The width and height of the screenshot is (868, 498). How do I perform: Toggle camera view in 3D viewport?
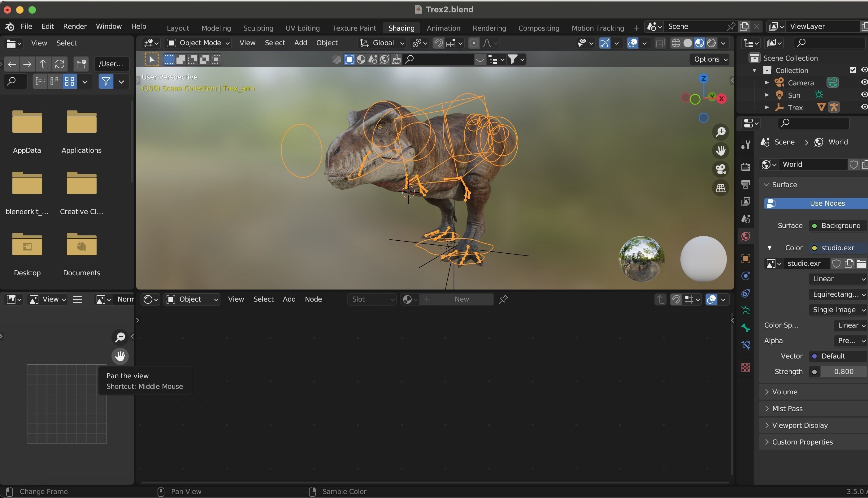pyautogui.click(x=720, y=169)
